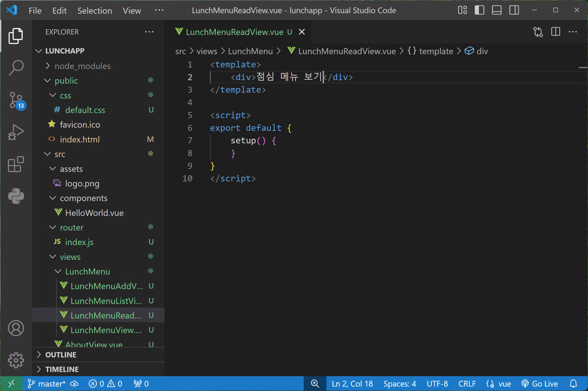The height and width of the screenshot is (391, 588).
Task: Open logo.png file
Action: coord(98,183)
